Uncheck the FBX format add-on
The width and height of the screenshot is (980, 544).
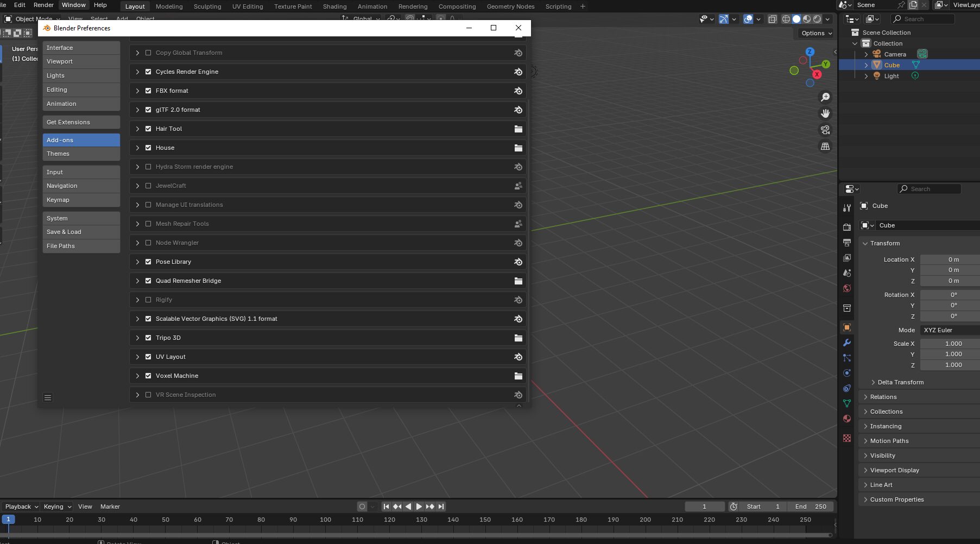148,91
